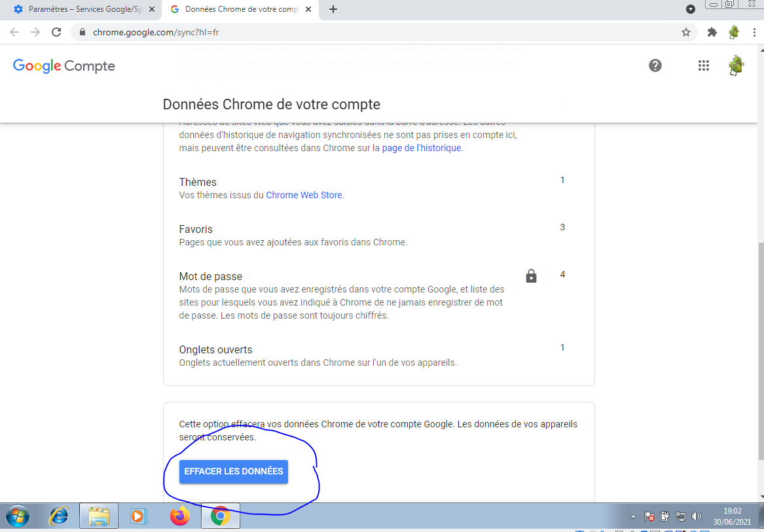Open the Google apps grid launcher
The width and height of the screenshot is (764, 532).
tap(704, 65)
